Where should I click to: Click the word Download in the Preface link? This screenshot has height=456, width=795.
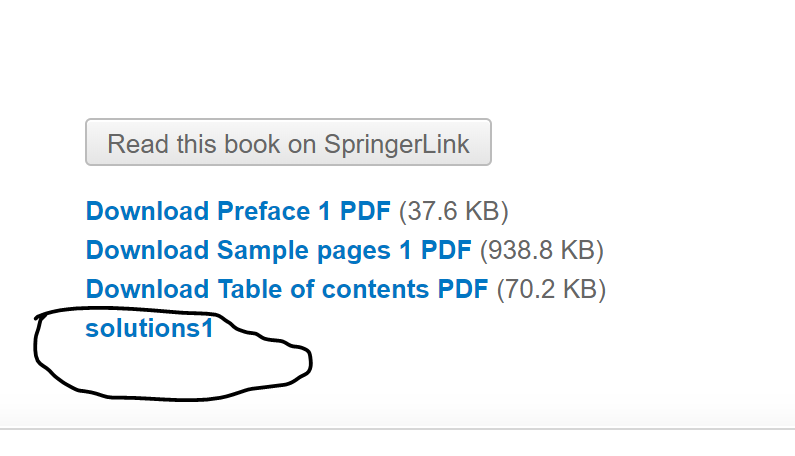[147, 212]
